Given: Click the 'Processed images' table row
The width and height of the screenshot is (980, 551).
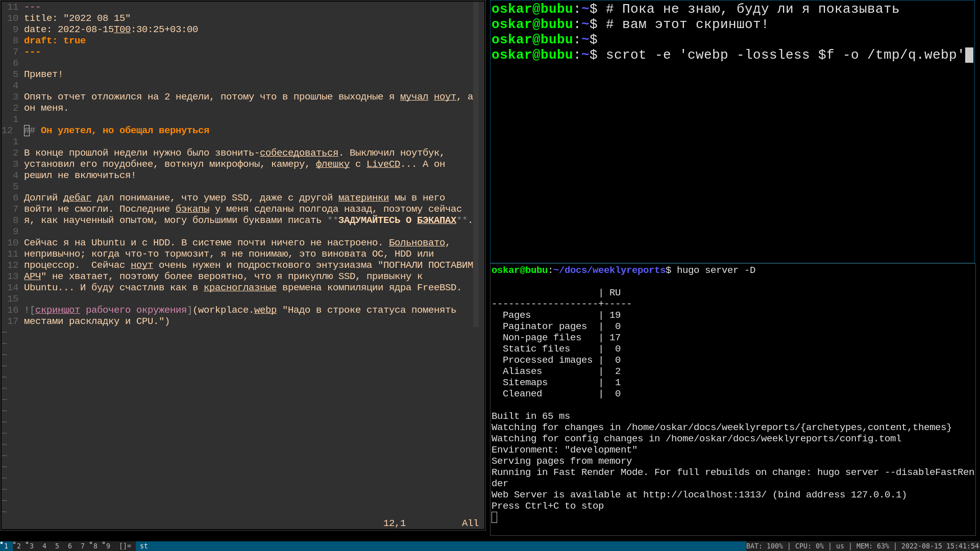Looking at the screenshot, I should pos(561,360).
